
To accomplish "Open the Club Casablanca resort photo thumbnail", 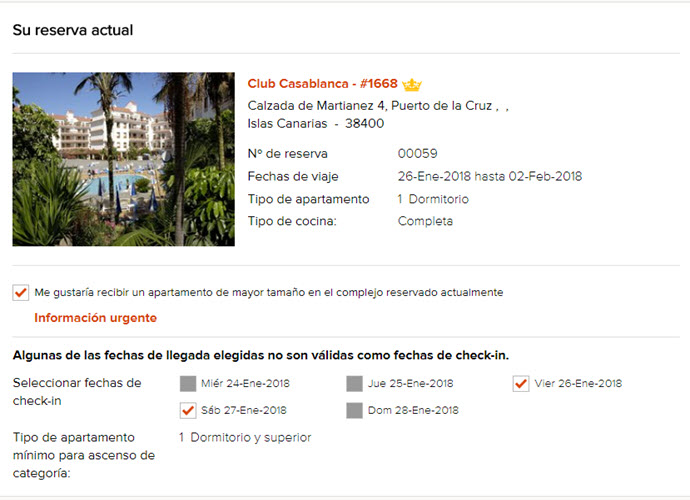I will (123, 159).
